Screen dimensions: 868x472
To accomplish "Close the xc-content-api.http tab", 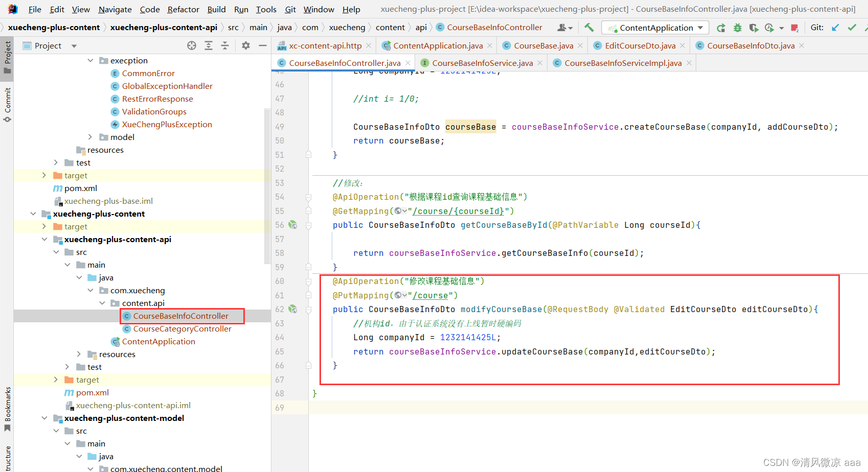I will pos(369,45).
